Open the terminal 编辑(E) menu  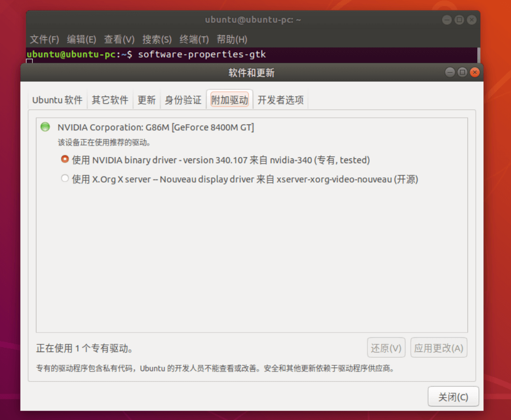click(81, 39)
